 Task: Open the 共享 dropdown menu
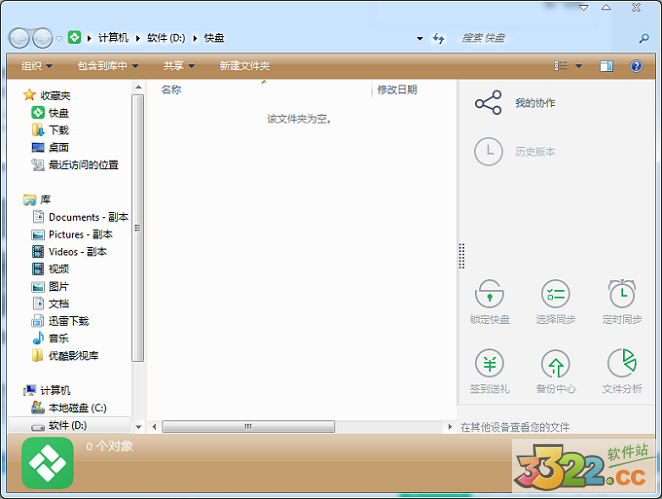tap(179, 66)
